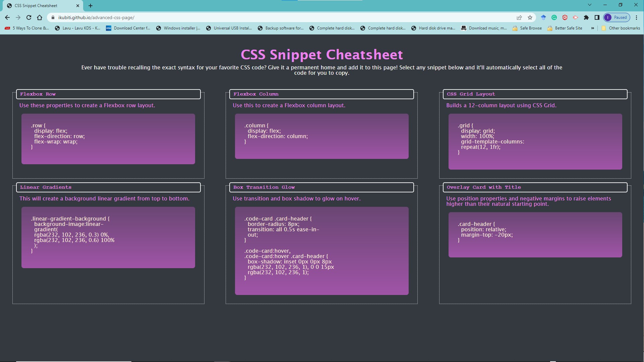Click the Paused profile button
The height and width of the screenshot is (362, 644).
[617, 17]
